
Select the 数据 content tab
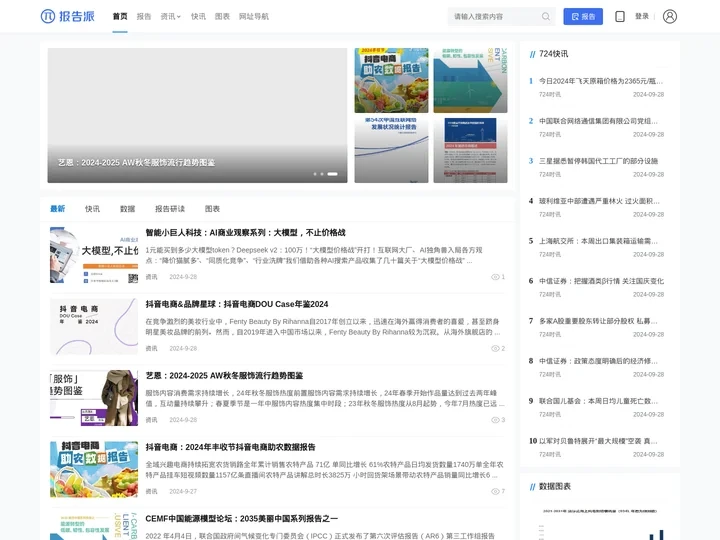pyautogui.click(x=128, y=209)
